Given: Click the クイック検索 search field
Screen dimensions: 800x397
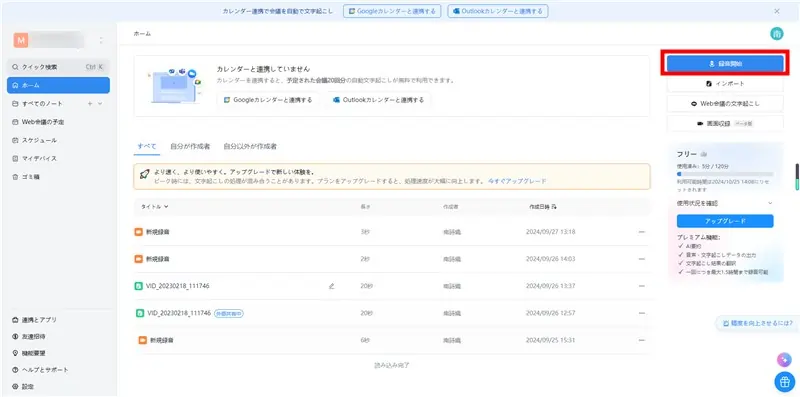Looking at the screenshot, I should 58,67.
